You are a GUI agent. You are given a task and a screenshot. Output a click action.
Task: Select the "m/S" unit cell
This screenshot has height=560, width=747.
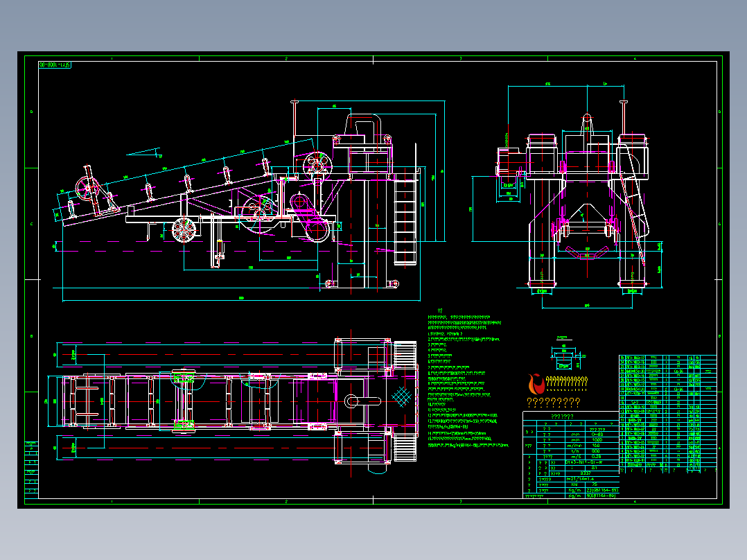coord(575,457)
